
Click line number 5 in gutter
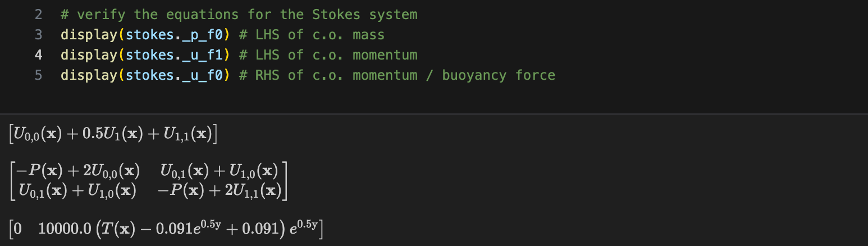pyautogui.click(x=38, y=75)
